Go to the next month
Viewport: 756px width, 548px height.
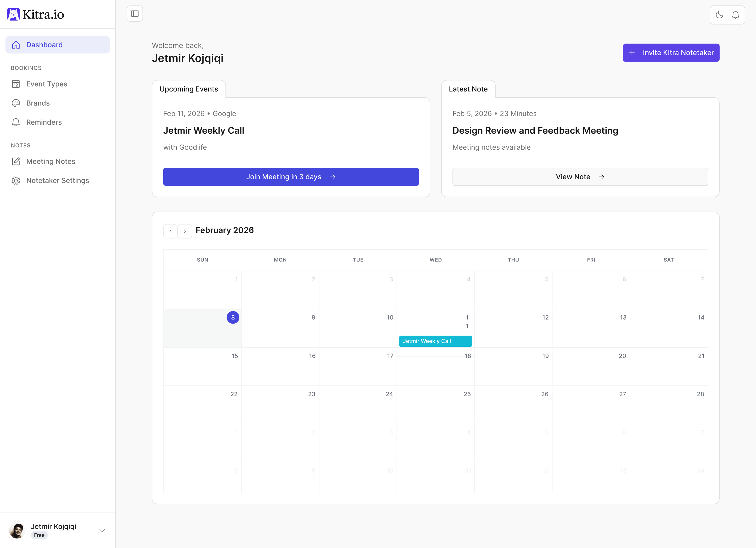185,231
